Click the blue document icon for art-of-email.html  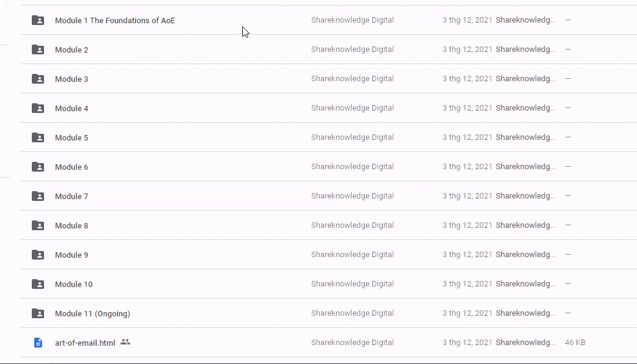click(38, 343)
